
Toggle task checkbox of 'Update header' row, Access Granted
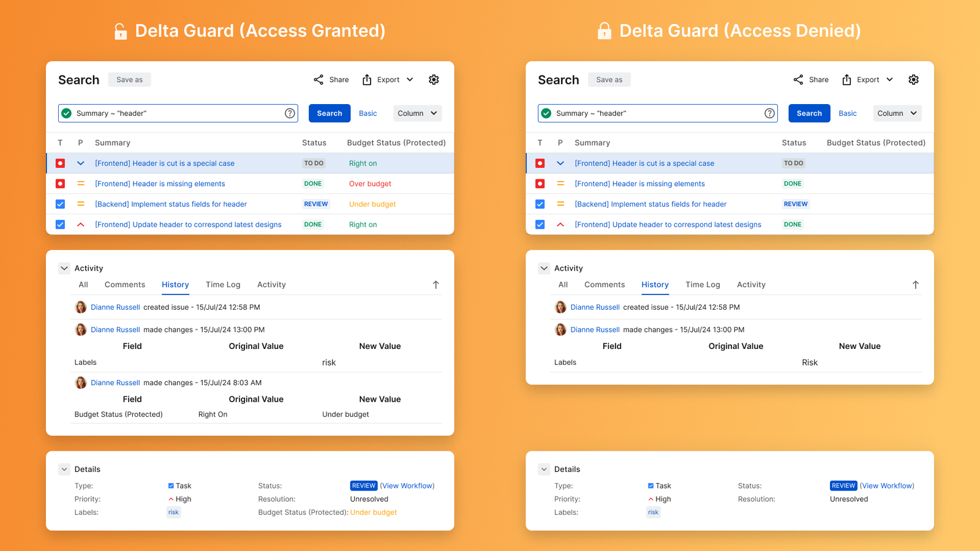coord(60,225)
